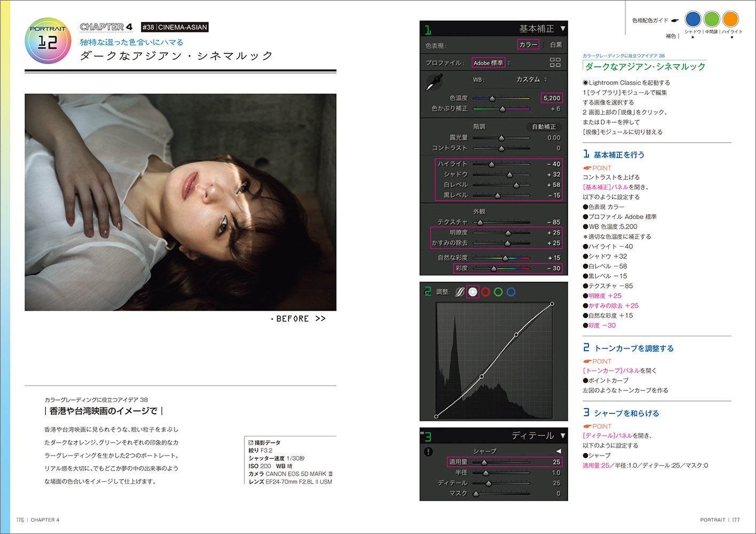Viewport: 756px width, 534px height.
Task: Select the white point curve channel circle
Action: [x=473, y=292]
